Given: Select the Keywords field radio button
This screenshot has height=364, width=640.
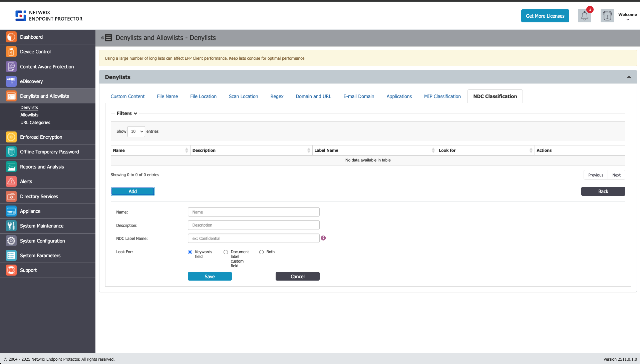Looking at the screenshot, I should (190, 252).
